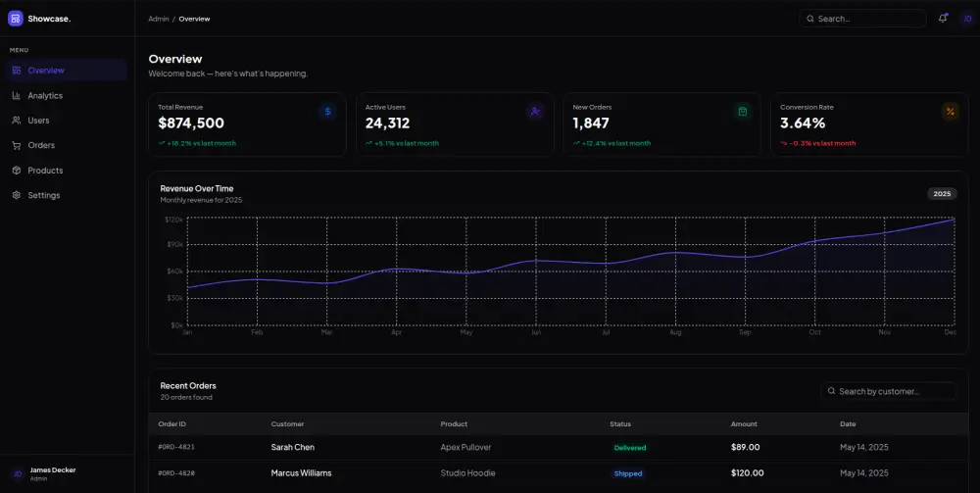Screen dimensions: 980x493
Task: Sort by the Product column header
Action: pos(454,423)
